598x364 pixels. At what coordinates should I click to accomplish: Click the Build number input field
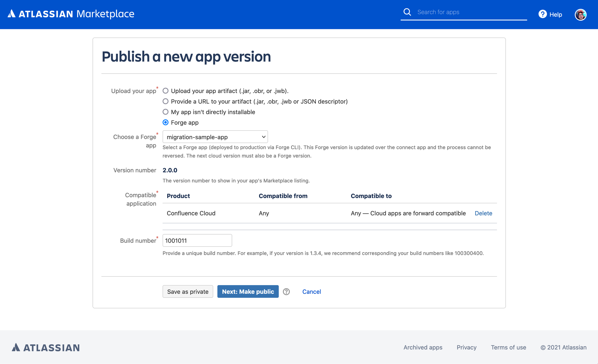coord(197,240)
